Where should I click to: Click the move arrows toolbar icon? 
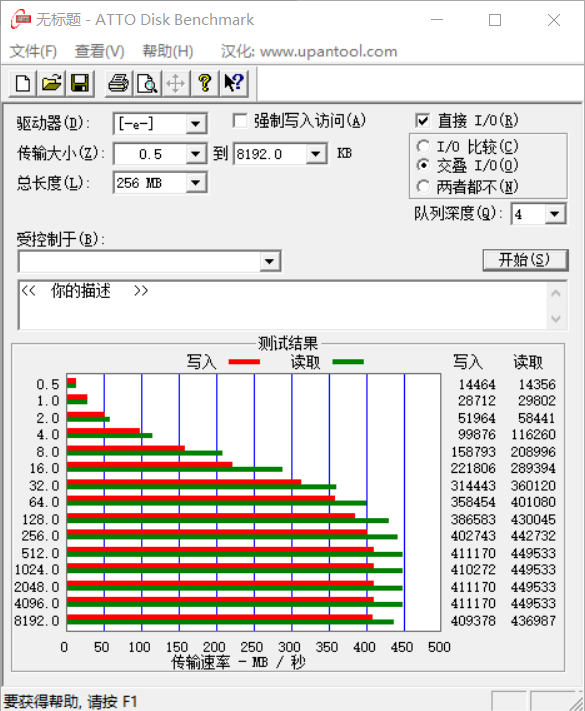pyautogui.click(x=176, y=83)
